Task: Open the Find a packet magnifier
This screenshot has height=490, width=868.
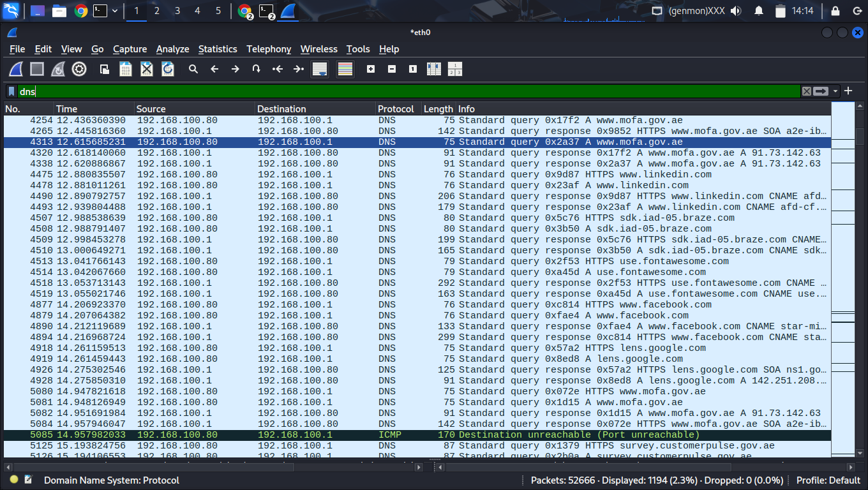Action: coord(193,69)
